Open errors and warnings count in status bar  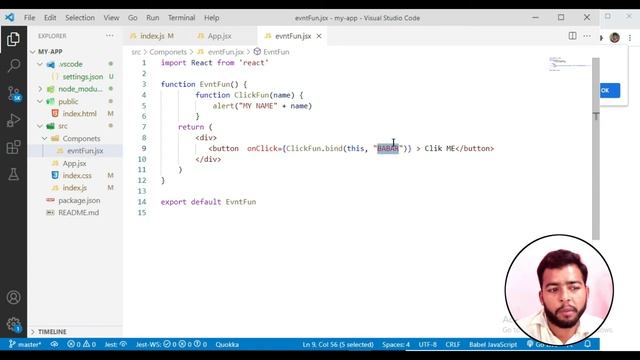pyautogui.click(x=81, y=344)
